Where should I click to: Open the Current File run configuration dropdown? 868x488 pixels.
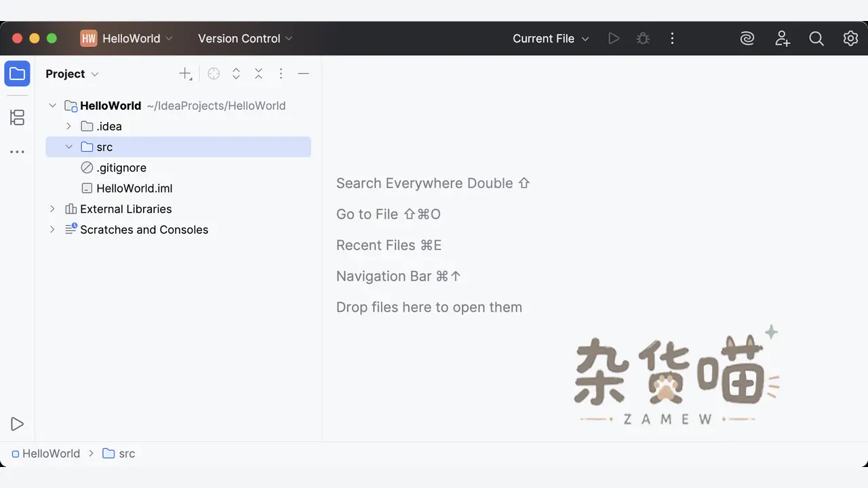click(551, 39)
